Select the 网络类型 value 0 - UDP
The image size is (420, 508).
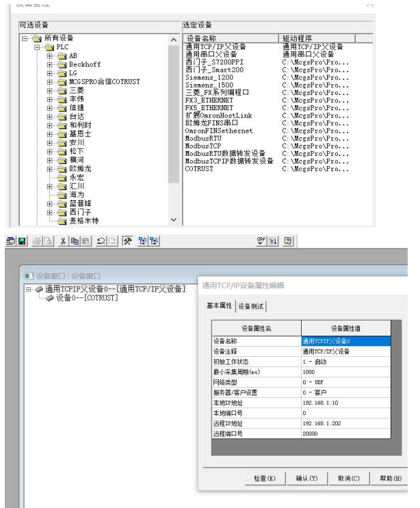click(x=346, y=382)
